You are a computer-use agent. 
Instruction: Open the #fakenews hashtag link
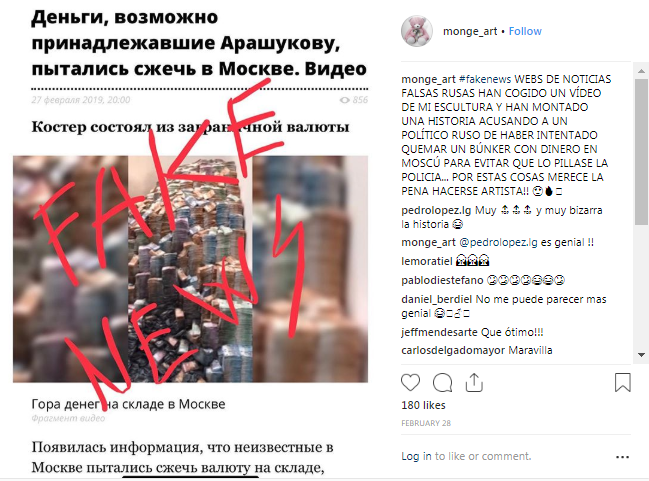click(x=485, y=79)
